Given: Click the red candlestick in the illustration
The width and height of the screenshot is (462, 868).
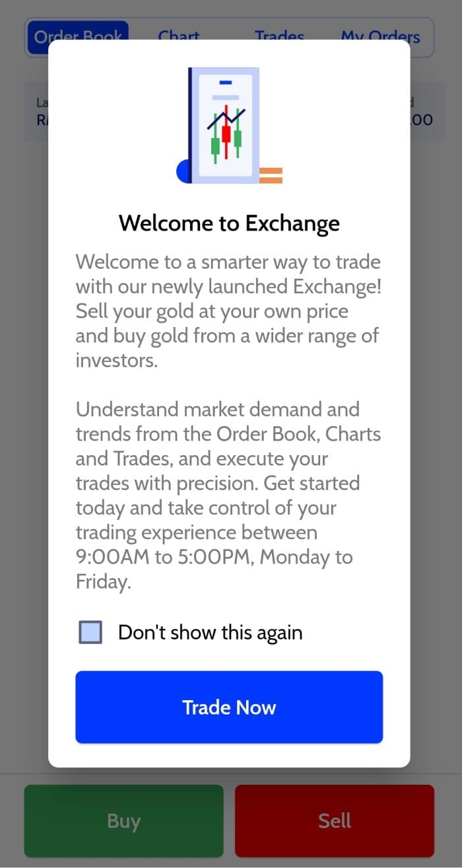Looking at the screenshot, I should [226, 134].
